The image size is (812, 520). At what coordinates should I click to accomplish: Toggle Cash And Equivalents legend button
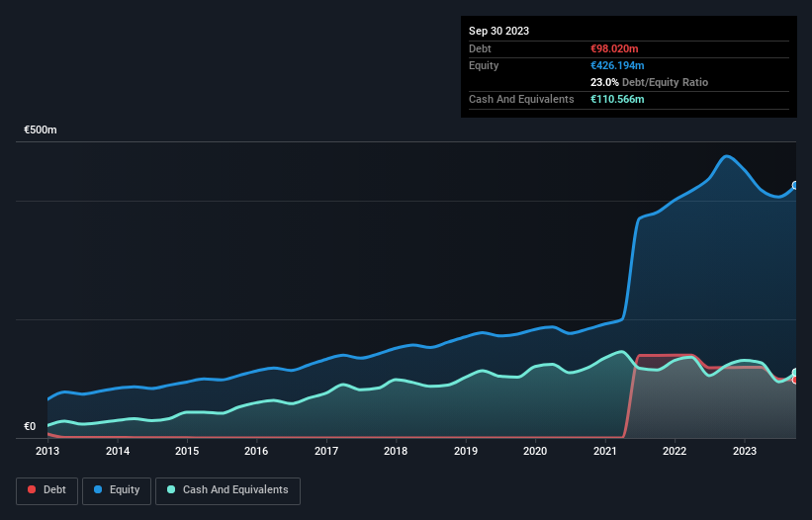tap(227, 490)
